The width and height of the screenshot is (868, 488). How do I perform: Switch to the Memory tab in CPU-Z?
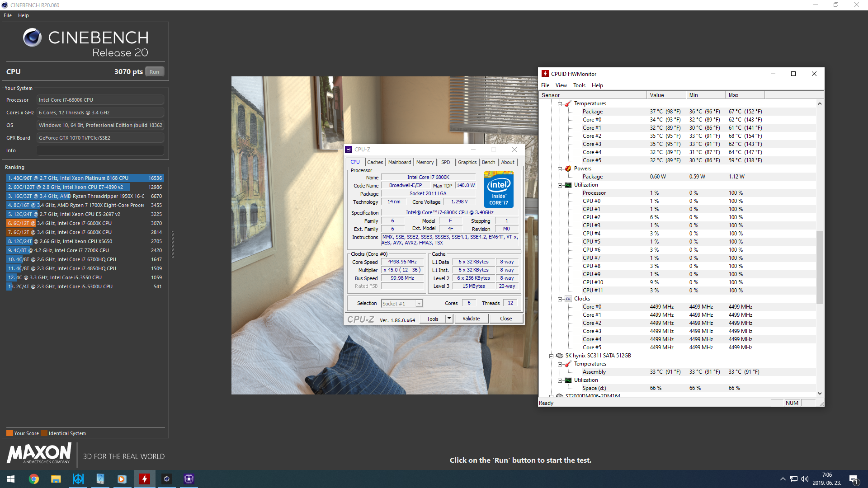[425, 162]
